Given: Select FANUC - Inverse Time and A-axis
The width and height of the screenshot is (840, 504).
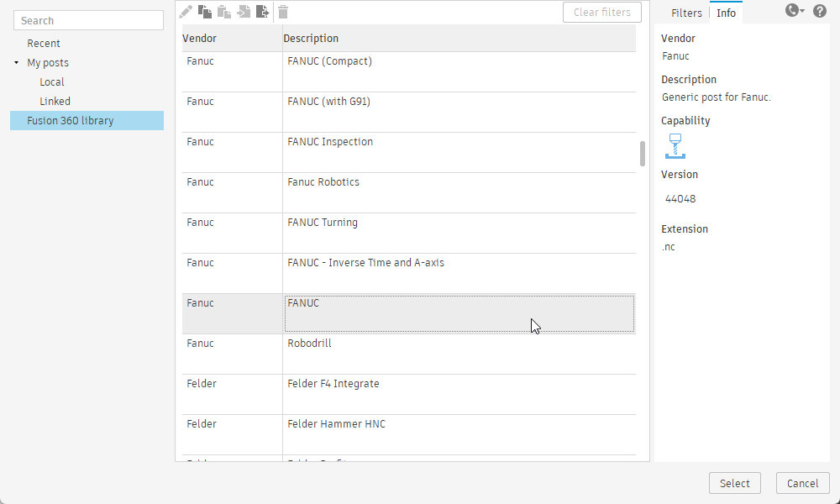Looking at the screenshot, I should [459, 274].
